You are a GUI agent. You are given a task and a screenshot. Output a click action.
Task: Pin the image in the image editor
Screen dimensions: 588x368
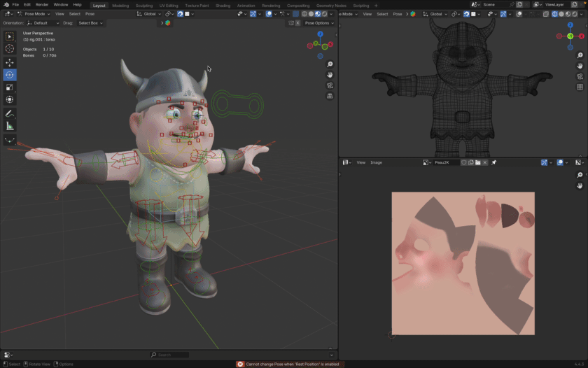(493, 162)
